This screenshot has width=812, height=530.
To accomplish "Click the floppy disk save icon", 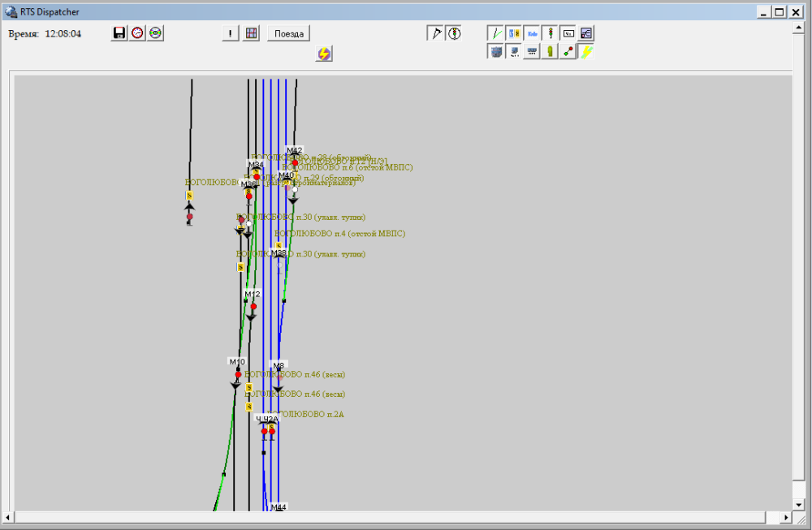I will pyautogui.click(x=119, y=33).
